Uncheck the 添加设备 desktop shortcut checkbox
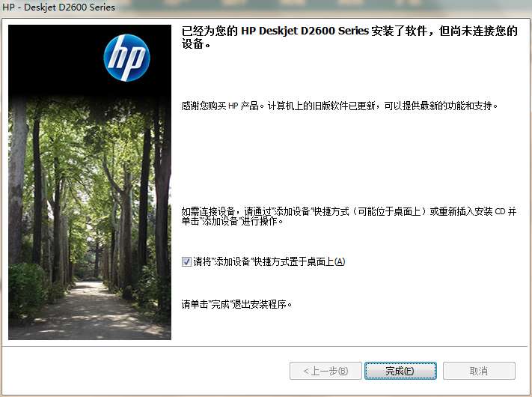Viewport: 532px width, 397px height. click(186, 261)
